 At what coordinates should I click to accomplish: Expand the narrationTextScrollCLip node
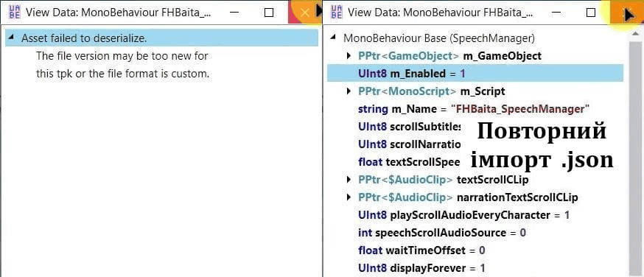(x=349, y=197)
